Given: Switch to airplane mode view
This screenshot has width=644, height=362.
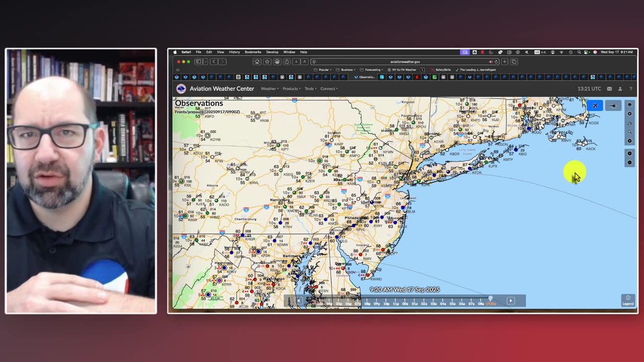Looking at the screenshot, I should tap(595, 106).
